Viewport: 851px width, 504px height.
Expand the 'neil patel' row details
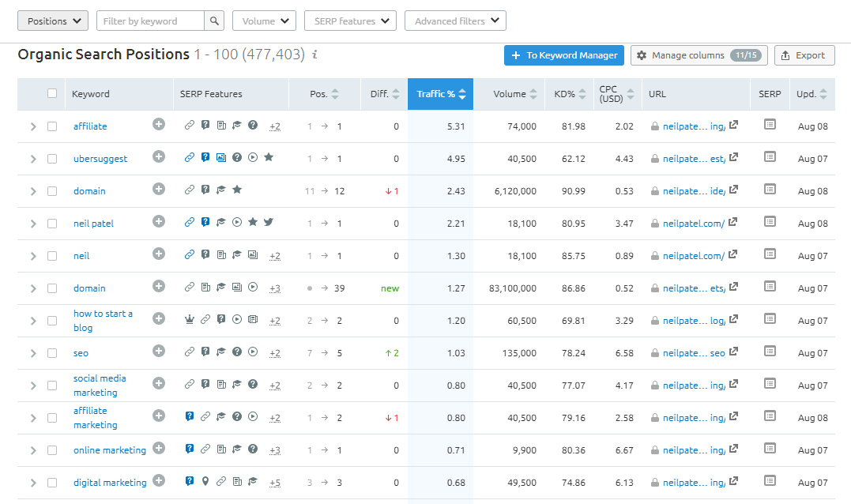33,224
